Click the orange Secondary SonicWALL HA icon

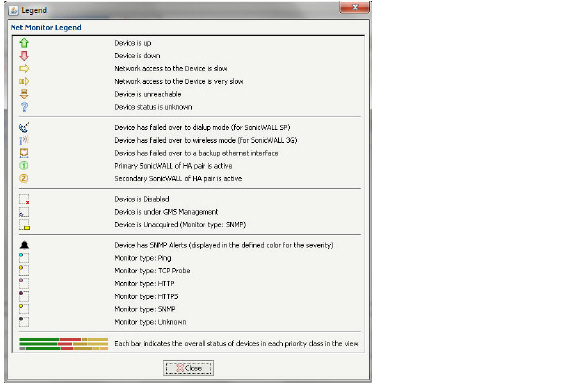pyautogui.click(x=24, y=178)
